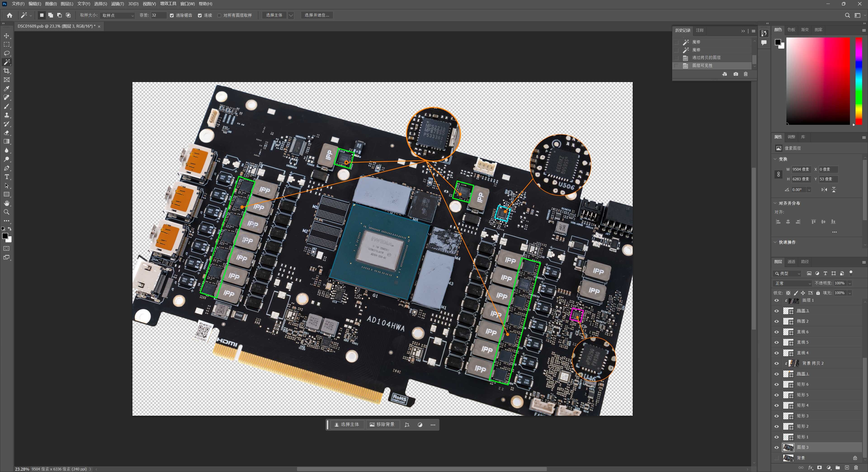Image resolution: width=868 pixels, height=472 pixels.
Task: Select the Horizontal Type tool
Action: pyautogui.click(x=6, y=177)
